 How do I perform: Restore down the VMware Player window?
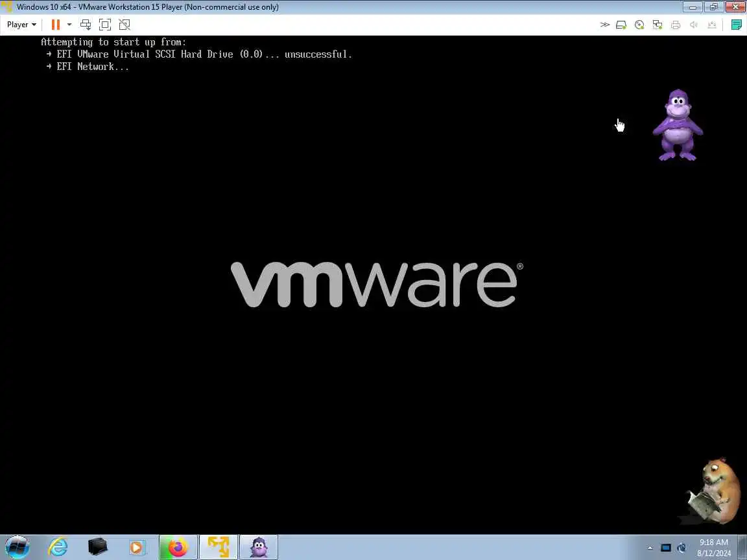714,7
